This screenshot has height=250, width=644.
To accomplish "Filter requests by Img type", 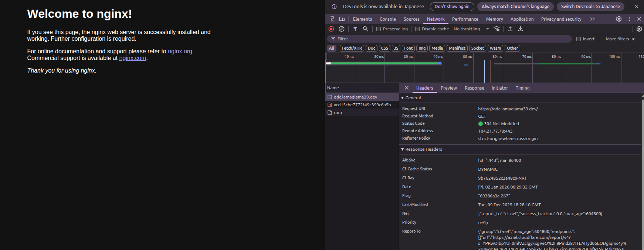I will (422, 48).
